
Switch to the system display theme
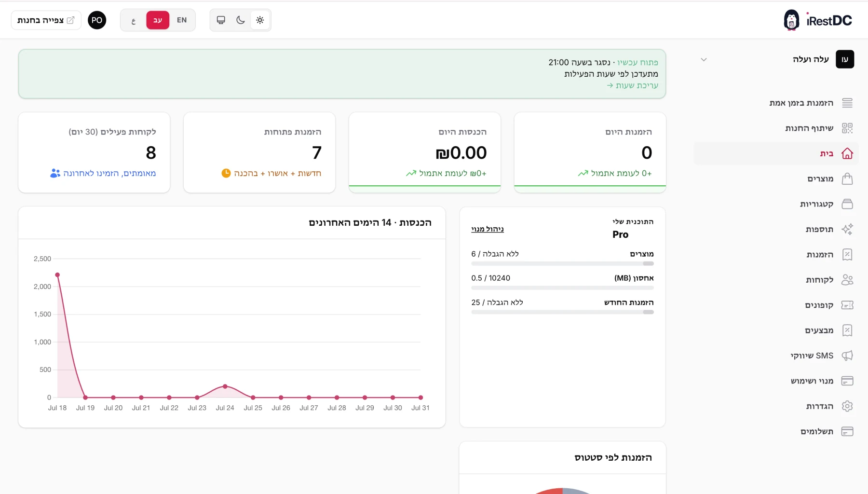[221, 20]
